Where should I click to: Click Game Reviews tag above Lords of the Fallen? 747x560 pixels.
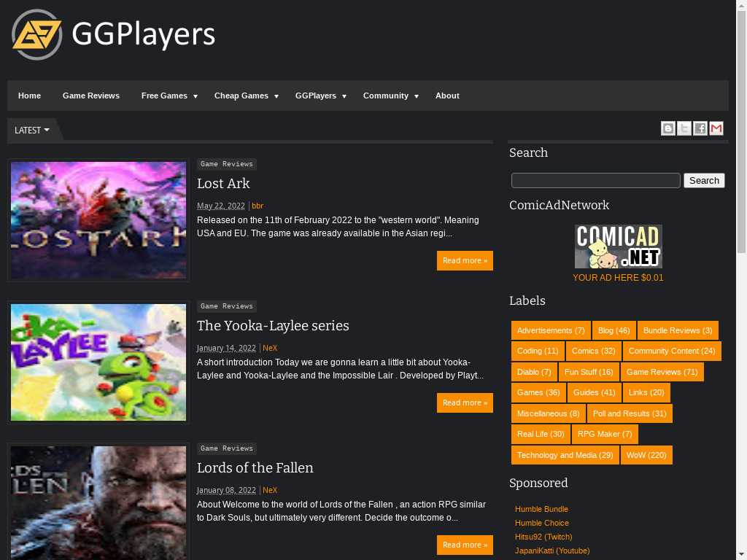coord(227,448)
